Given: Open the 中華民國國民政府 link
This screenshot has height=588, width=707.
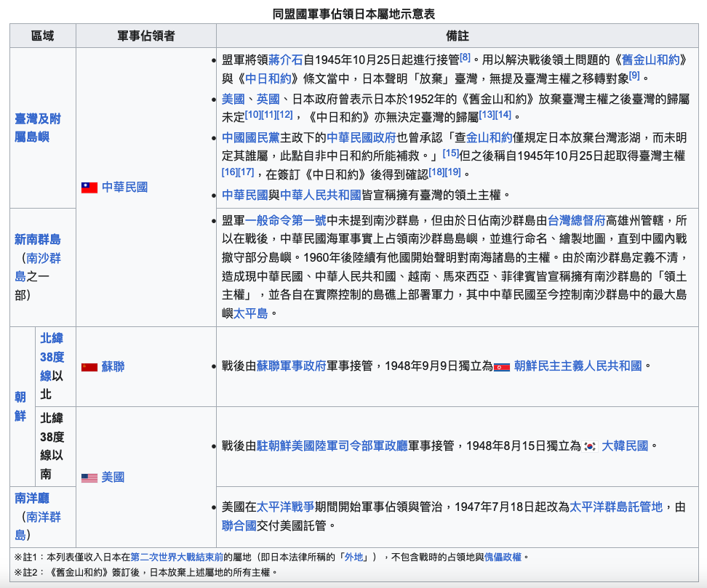Looking at the screenshot, I should [x=362, y=137].
